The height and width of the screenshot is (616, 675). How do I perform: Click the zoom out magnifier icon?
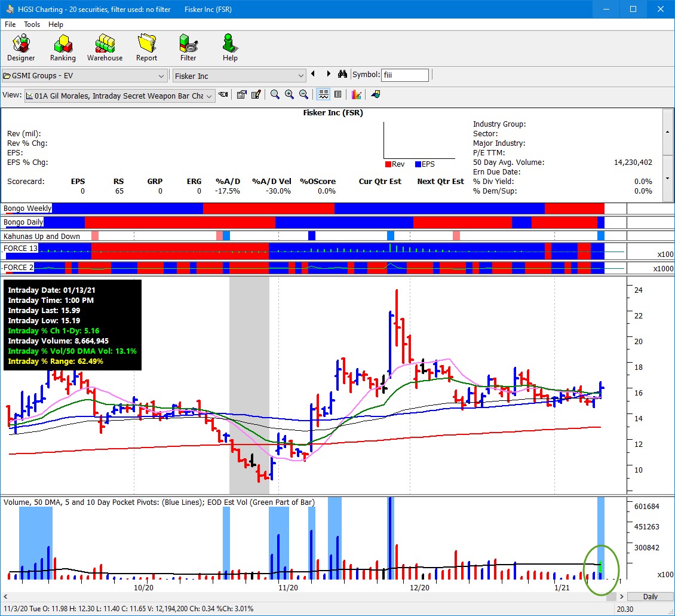(x=303, y=95)
